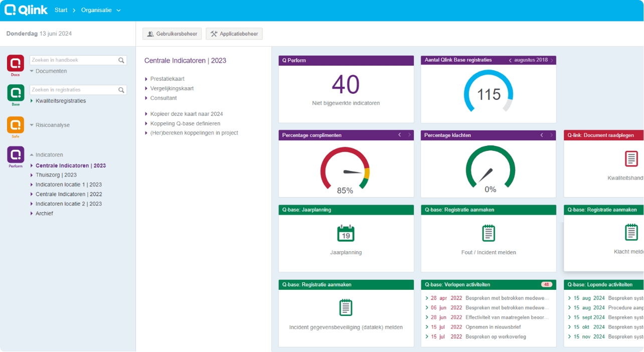The image size is (644, 352).
Task: Open 28 apr 2022 Bespreken met betrokken activity
Action: pos(487,298)
